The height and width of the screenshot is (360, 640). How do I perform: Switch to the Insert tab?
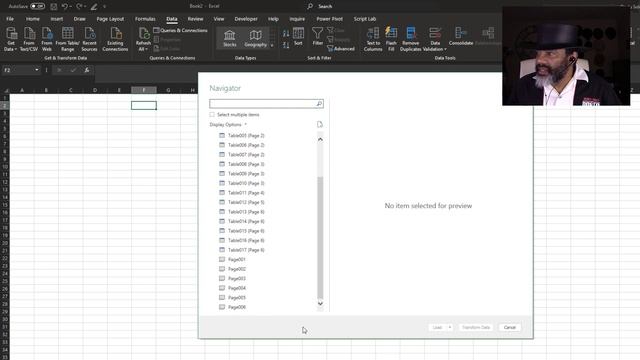coord(57,19)
